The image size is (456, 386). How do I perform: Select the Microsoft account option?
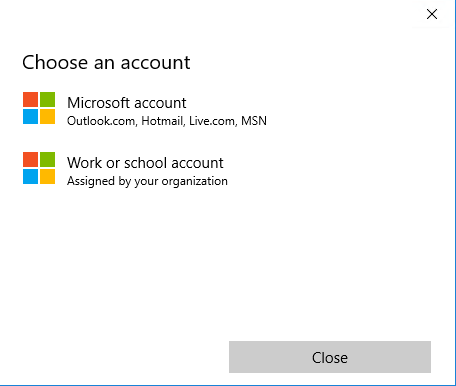pos(145,108)
